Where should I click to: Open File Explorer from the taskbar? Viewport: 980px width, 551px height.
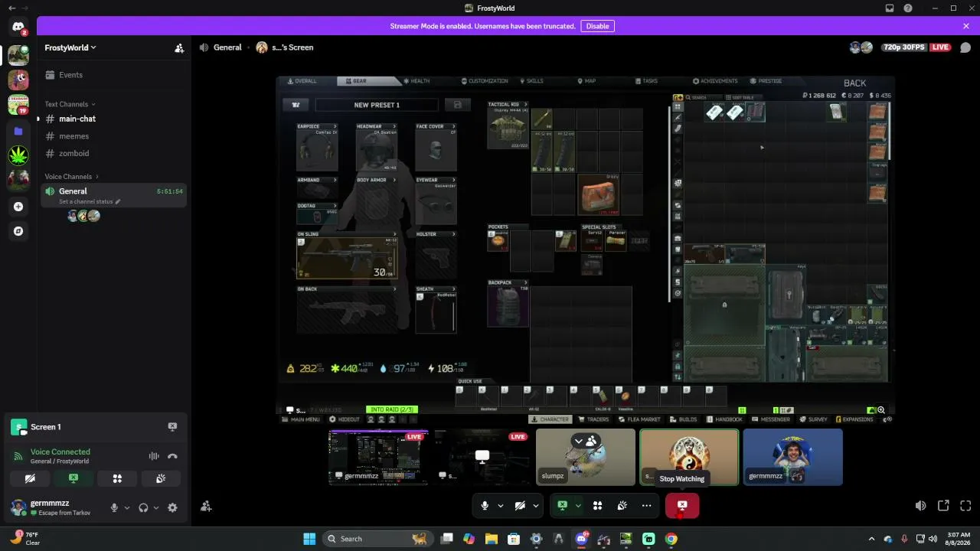[492, 539]
